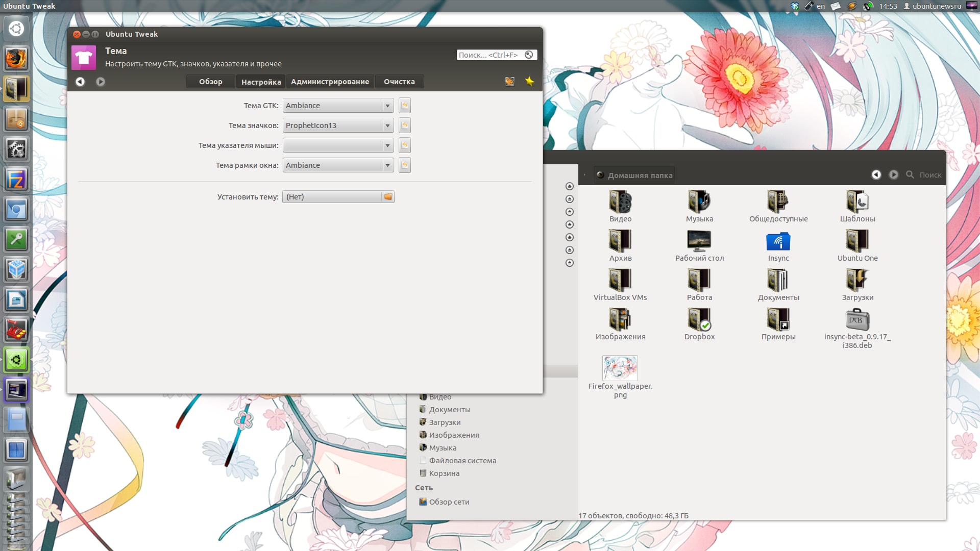Image resolution: width=980 pixels, height=551 pixels.
Task: Click the file manager Поиск search button
Action: pos(924,174)
